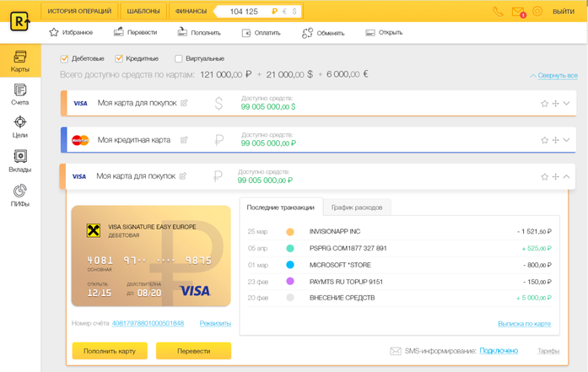Edit name of the dollar Visa card
Image resolution: width=588 pixels, height=372 pixels.
tap(184, 103)
